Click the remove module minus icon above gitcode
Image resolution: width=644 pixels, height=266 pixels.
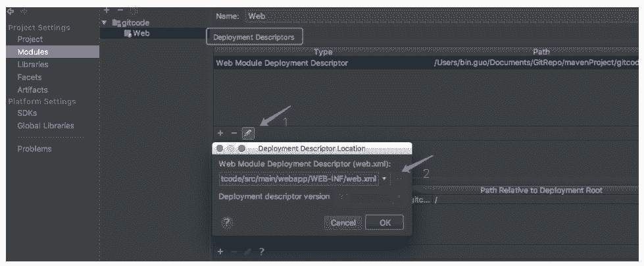click(119, 11)
